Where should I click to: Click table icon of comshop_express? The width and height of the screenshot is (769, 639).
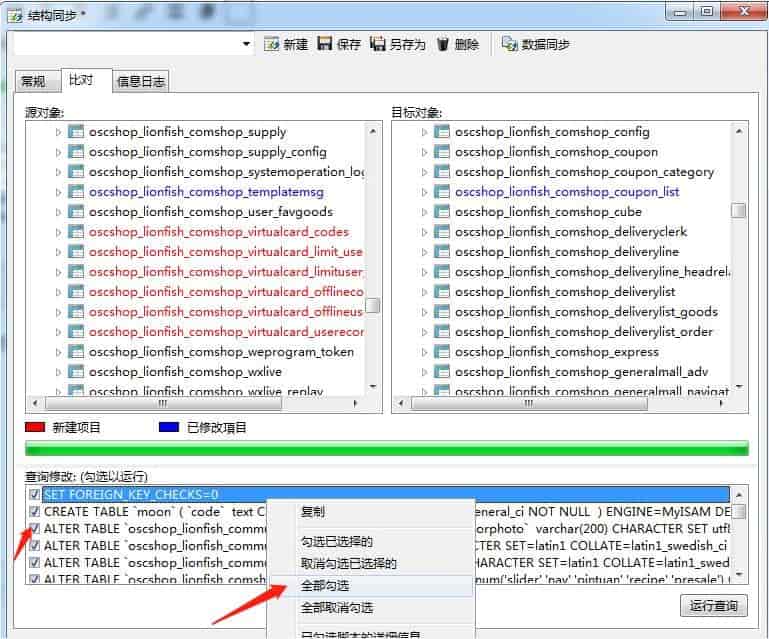pyautogui.click(x=442, y=352)
